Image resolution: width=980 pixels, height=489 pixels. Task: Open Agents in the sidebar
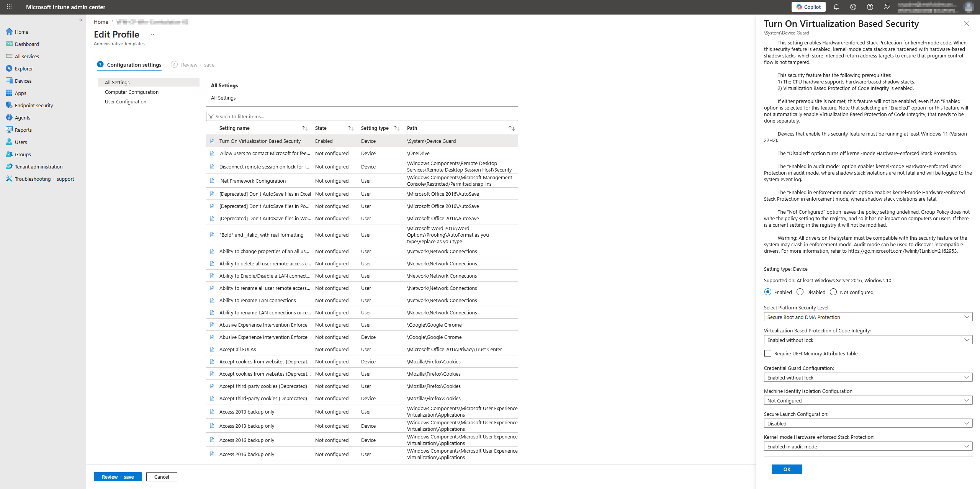(x=22, y=118)
